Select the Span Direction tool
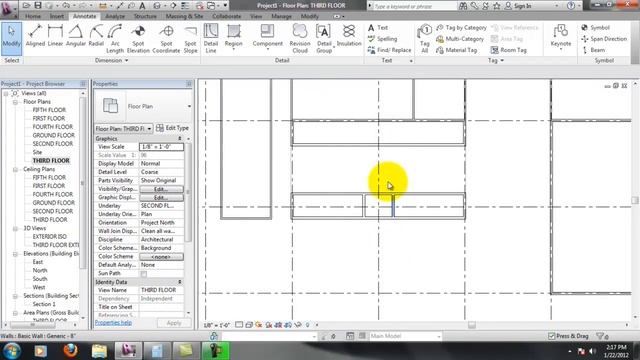This screenshot has height=360, width=640. pos(604,39)
